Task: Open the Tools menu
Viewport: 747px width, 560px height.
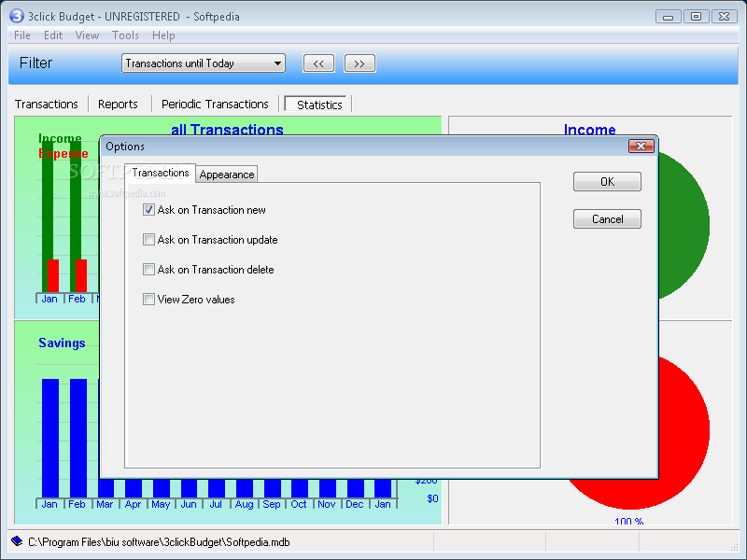Action: (125, 35)
